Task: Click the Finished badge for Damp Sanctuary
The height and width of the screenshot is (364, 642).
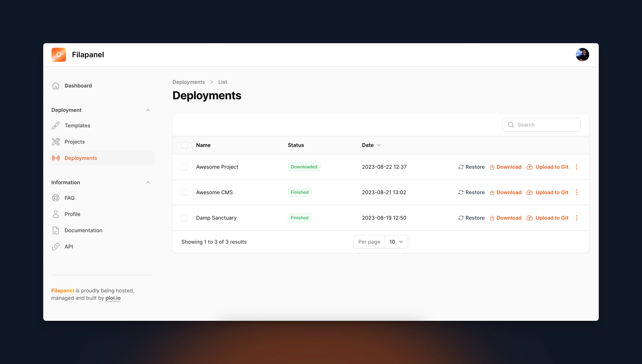Action: (300, 218)
